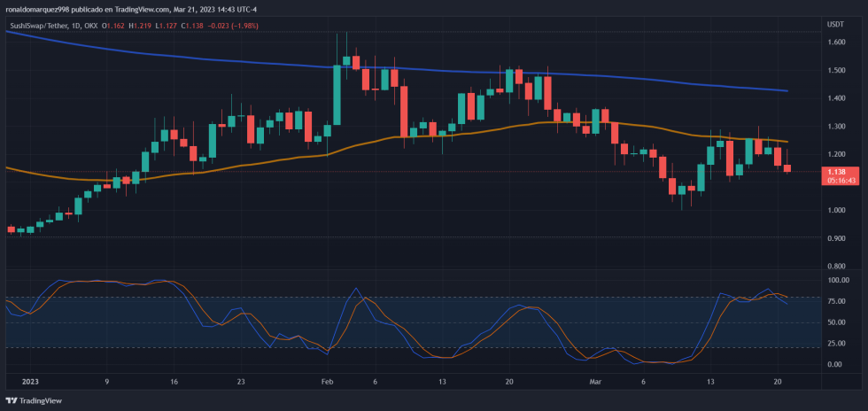Image resolution: width=868 pixels, height=411 pixels.
Task: Select the 0.900 level on price axis
Action: coord(835,238)
